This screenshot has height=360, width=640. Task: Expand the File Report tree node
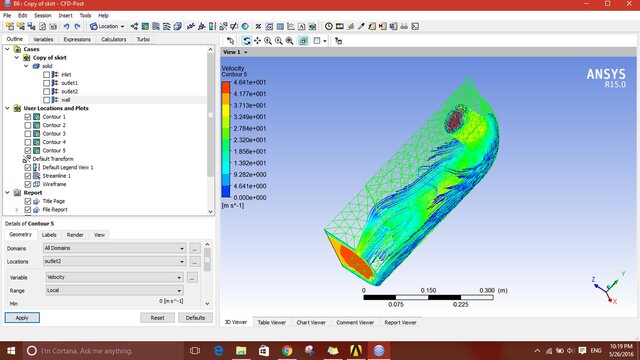17,210
